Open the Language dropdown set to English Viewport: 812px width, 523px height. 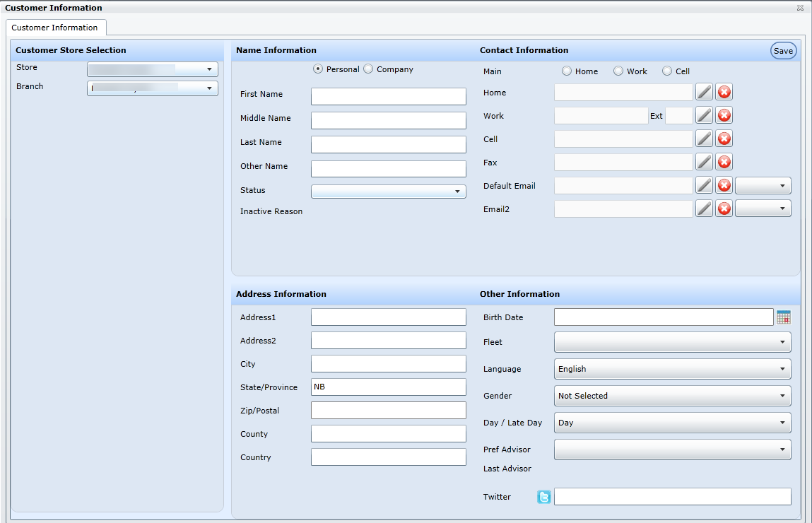tap(672, 369)
